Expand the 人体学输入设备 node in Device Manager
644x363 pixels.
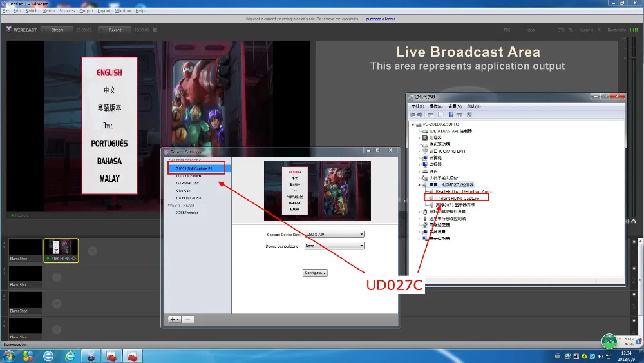(x=419, y=178)
